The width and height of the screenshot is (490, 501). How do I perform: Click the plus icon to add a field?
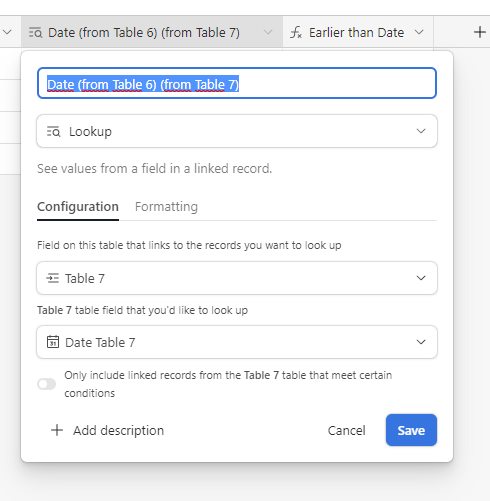tap(480, 32)
